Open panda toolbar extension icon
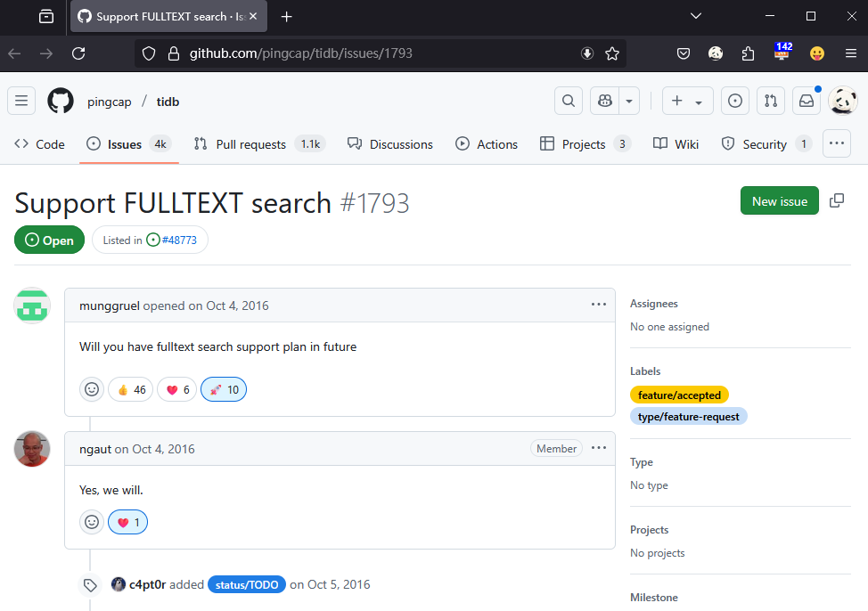This screenshot has height=611, width=868. pos(716,53)
